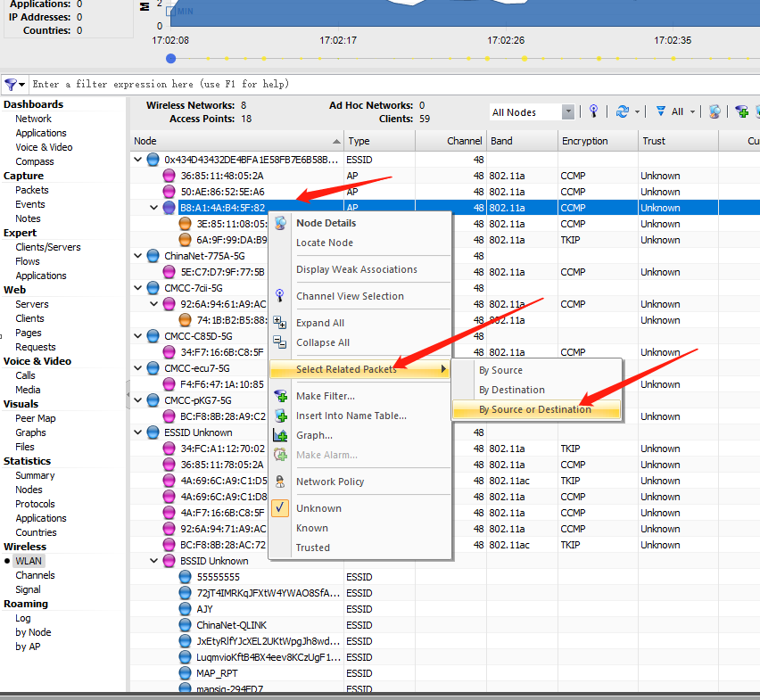Click the AJY ESSID icon

coord(185,609)
